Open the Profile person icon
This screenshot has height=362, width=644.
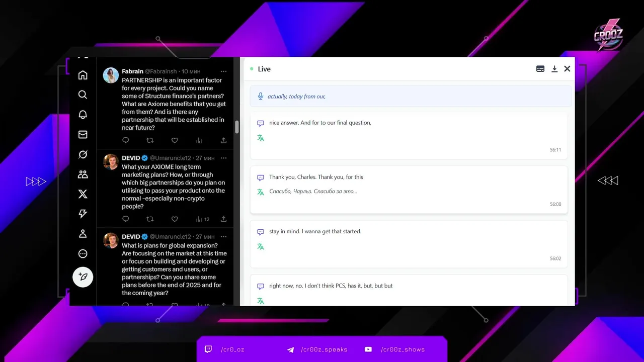click(83, 234)
